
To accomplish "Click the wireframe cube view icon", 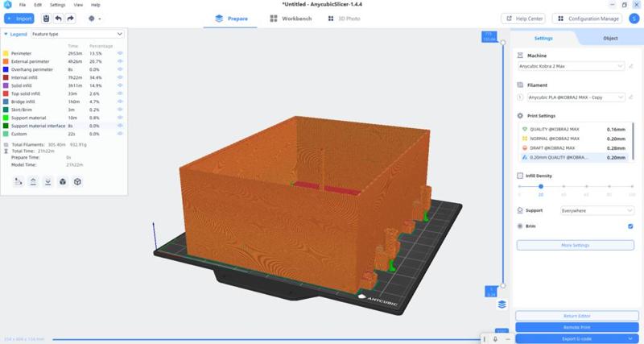I will 77,181.
